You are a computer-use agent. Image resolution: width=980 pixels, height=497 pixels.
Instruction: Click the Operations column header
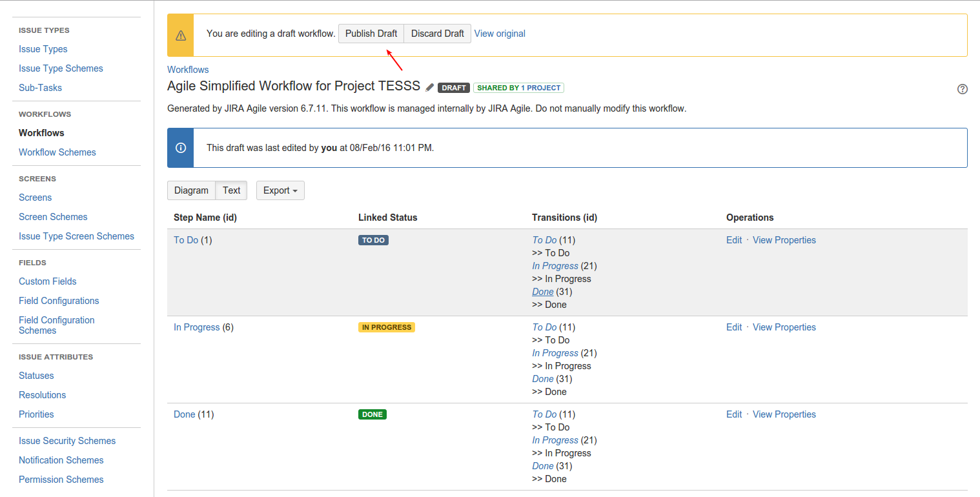coord(750,218)
